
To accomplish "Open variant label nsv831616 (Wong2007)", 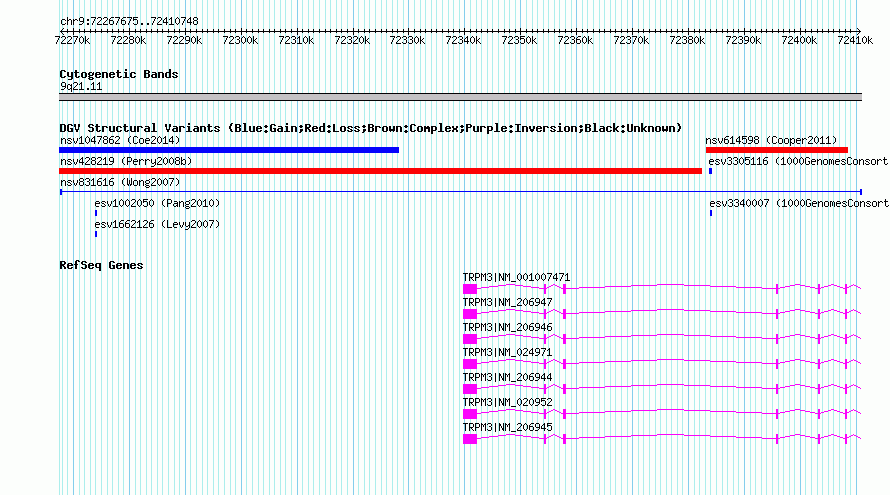I will [x=120, y=182].
